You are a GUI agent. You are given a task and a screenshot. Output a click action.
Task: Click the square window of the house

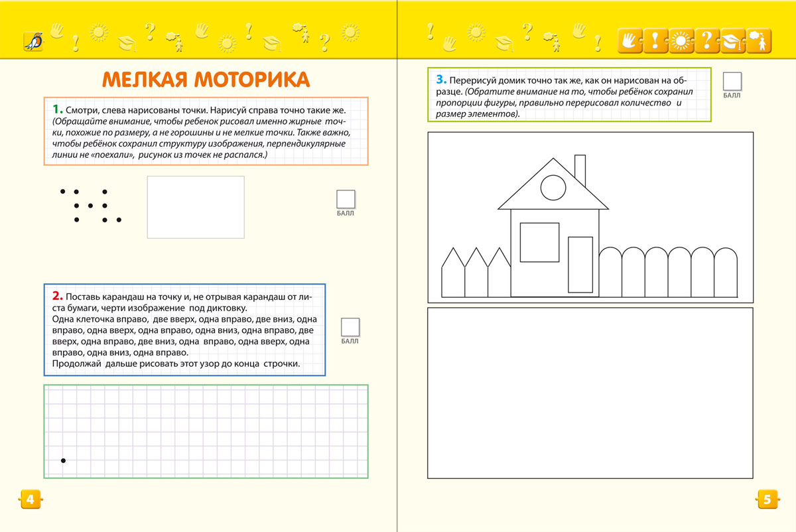click(539, 242)
